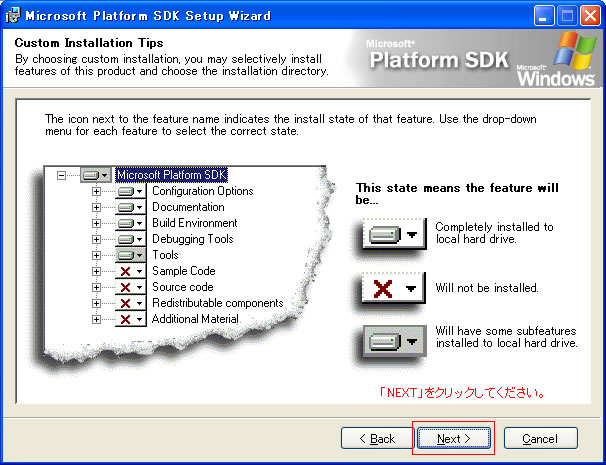
Task: Expand the Debugging Tools node
Action: (96, 240)
